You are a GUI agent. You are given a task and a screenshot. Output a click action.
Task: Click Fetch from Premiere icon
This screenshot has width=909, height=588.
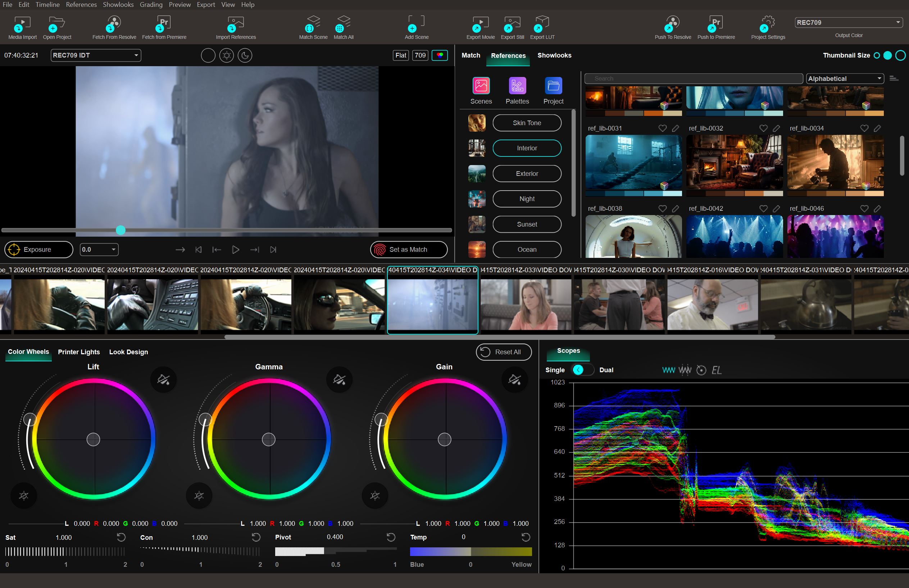[164, 24]
